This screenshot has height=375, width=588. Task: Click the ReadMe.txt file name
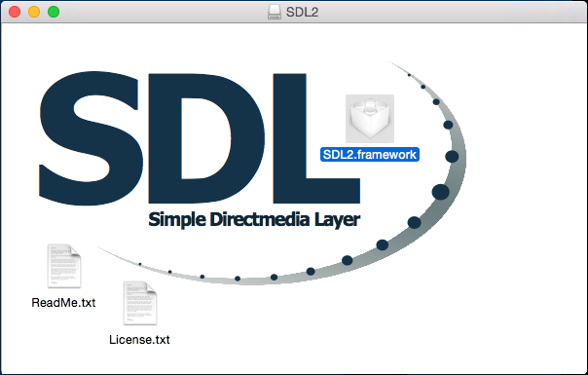pos(63,303)
